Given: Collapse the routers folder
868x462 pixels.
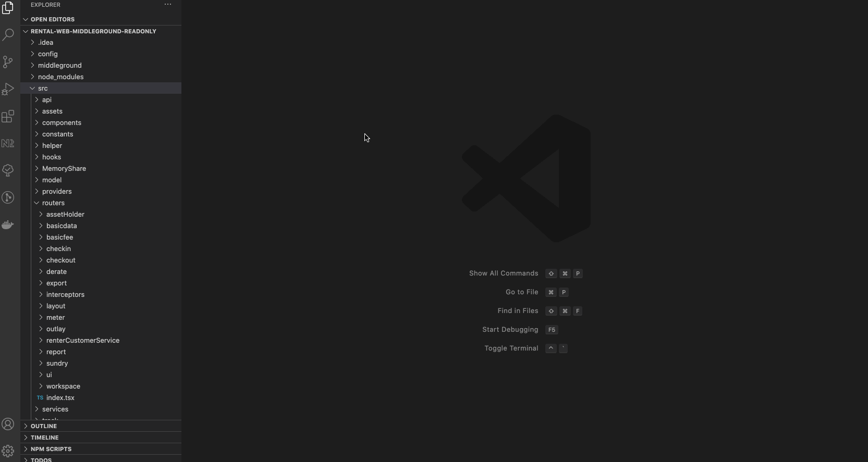Looking at the screenshot, I should tap(101, 203).
